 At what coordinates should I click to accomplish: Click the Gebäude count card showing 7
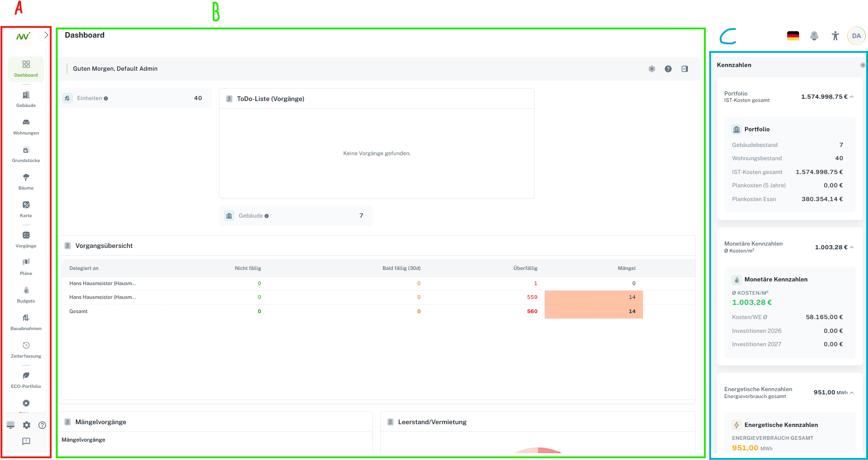[296, 216]
